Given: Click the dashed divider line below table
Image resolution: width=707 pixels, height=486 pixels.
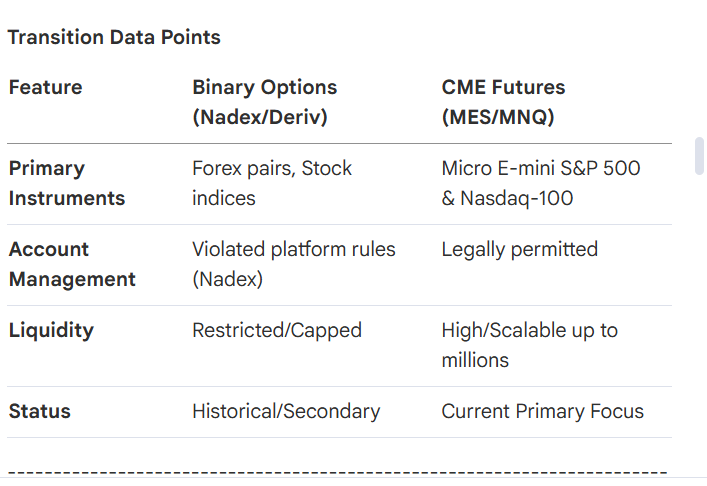Looking at the screenshot, I should click(338, 472).
